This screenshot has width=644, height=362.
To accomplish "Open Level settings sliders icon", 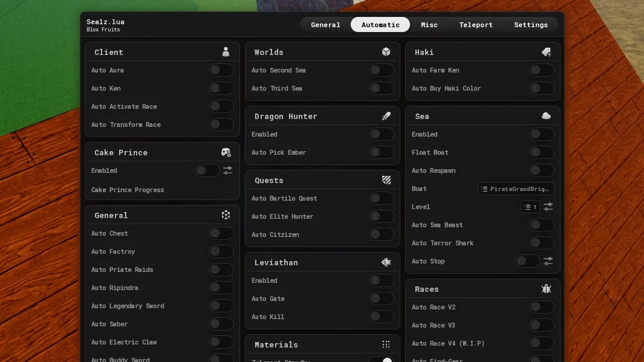I will tap(548, 207).
